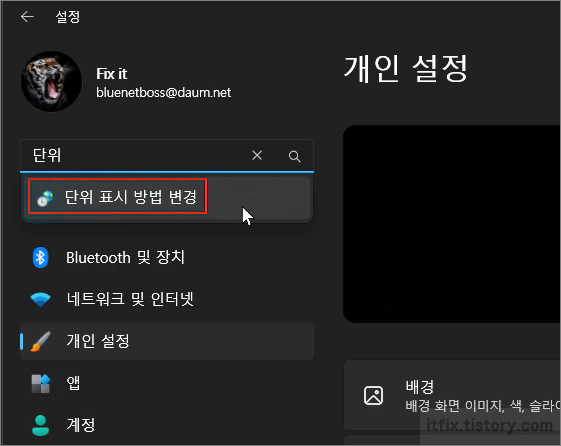561x446 pixels.
Task: Click the magnifier search icon
Action: tap(294, 156)
